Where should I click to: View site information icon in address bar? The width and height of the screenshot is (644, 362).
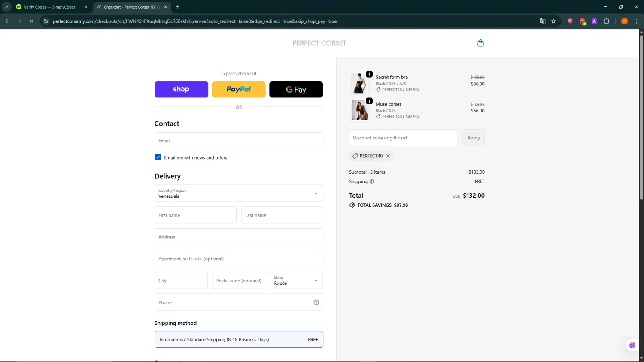(x=46, y=21)
